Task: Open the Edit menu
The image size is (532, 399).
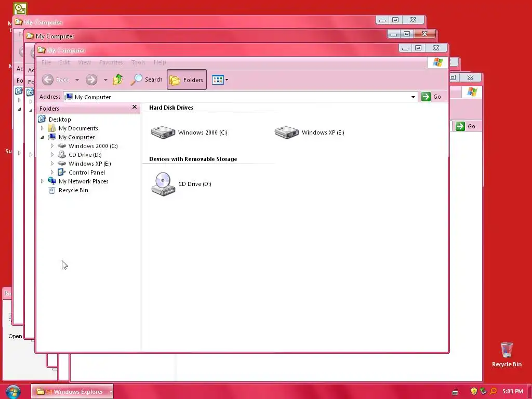Action: point(64,62)
